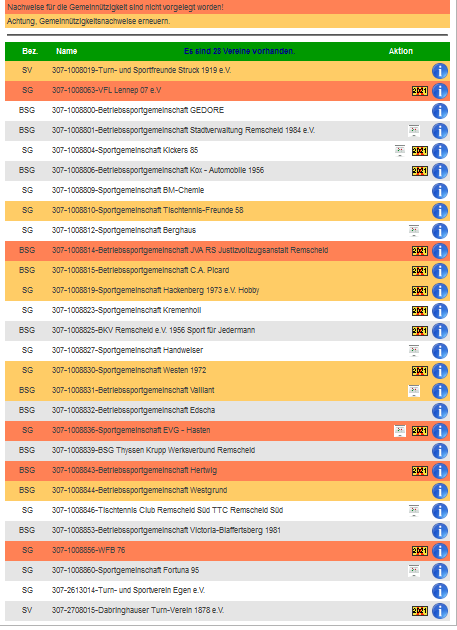457x630 pixels.
Task: Click 2021 badge for Westen 1972
Action: 420,371
